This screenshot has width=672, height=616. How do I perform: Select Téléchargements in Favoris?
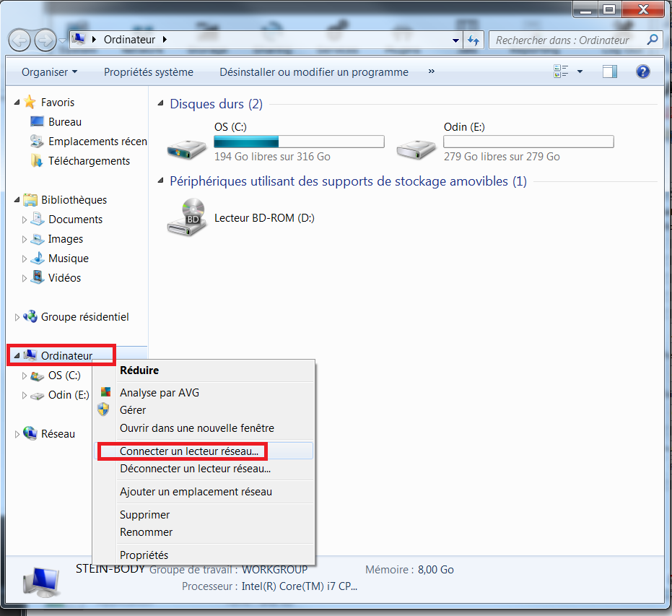point(89,161)
